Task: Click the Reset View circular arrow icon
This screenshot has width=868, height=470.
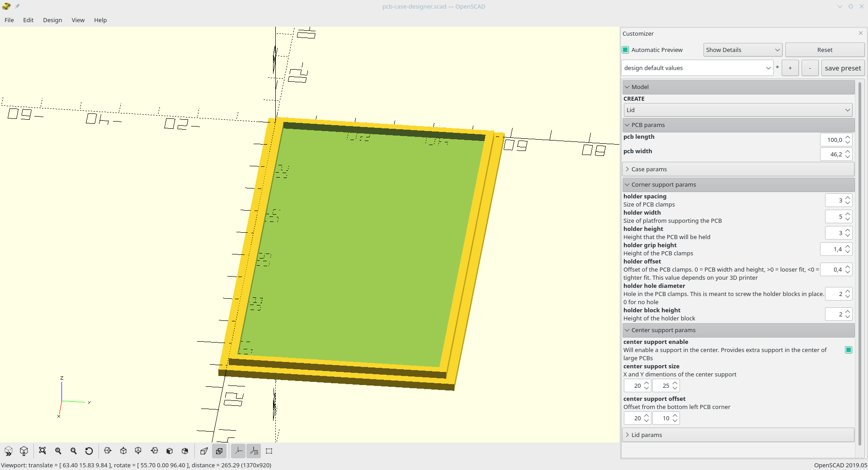Action: tap(89, 451)
